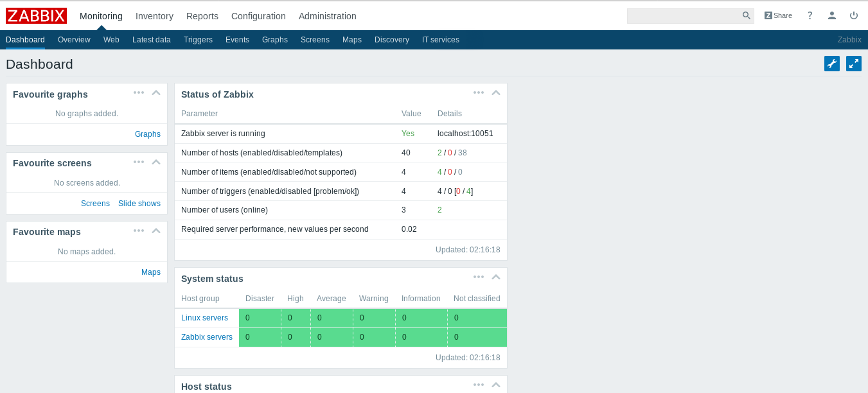Collapse the Host status widget

pos(496,385)
